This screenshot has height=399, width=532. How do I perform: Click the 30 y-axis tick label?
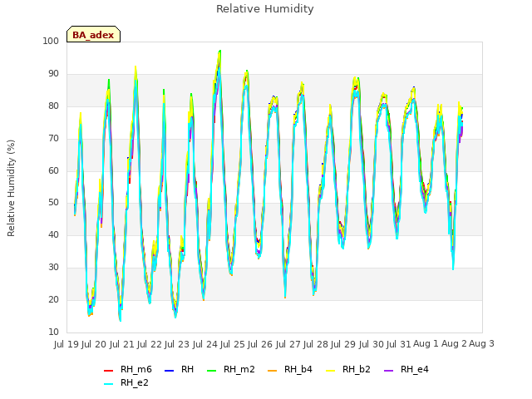[53, 268]
